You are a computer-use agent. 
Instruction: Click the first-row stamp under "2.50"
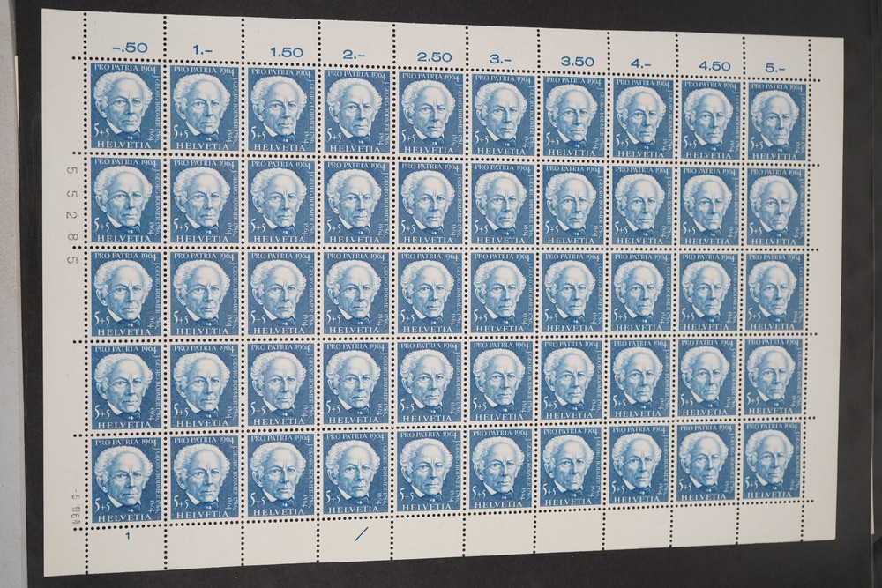click(x=430, y=111)
